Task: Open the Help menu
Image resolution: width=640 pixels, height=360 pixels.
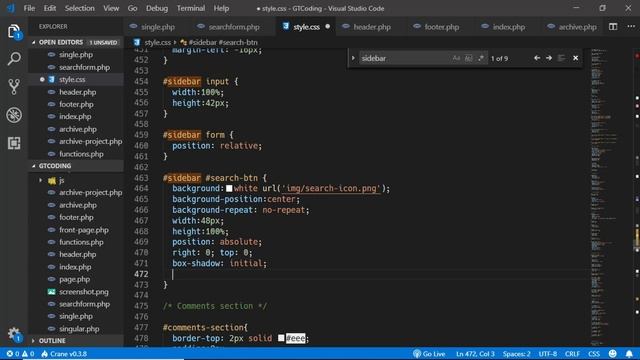Action: pos(221,8)
